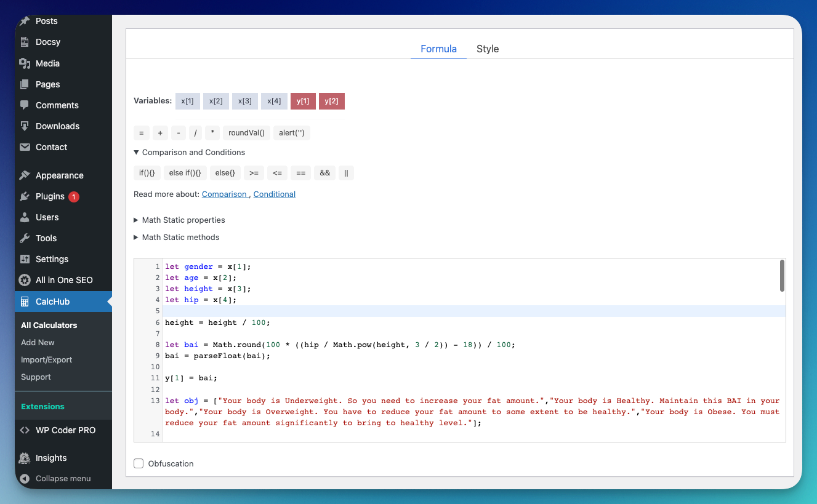Click code line 'y[1] = bai;'

pos(191,378)
